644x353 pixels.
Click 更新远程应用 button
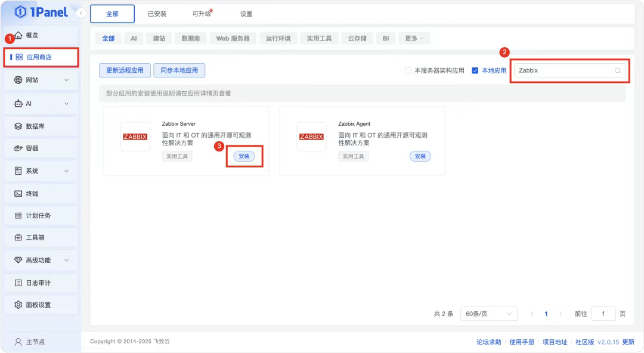[125, 70]
